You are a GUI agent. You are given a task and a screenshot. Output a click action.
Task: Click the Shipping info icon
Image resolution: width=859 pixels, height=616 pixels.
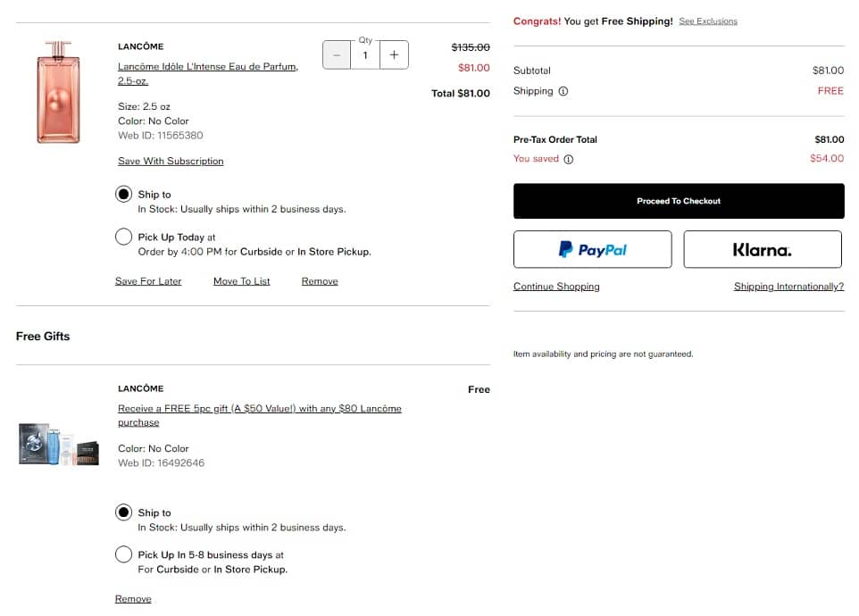click(563, 91)
